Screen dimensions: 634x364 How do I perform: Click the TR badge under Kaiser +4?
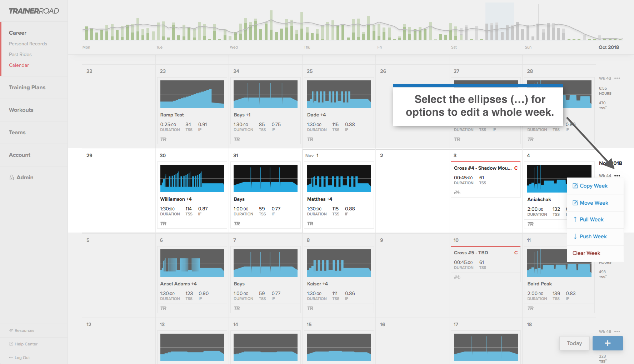[x=310, y=308]
